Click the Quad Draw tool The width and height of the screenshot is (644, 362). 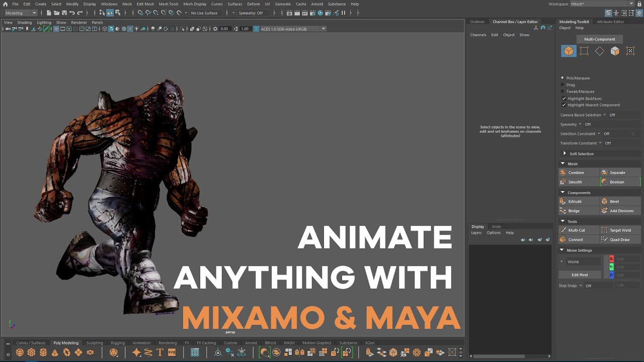pos(620,239)
